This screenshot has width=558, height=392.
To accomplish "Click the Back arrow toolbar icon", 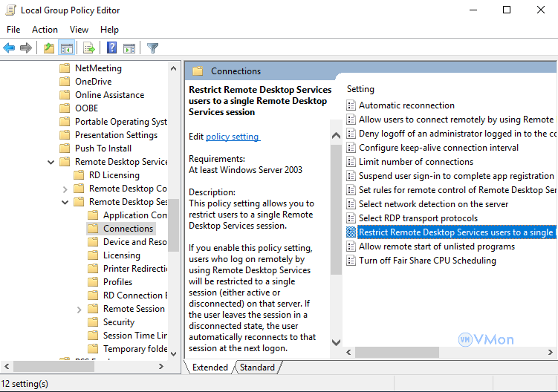I will (x=9, y=48).
